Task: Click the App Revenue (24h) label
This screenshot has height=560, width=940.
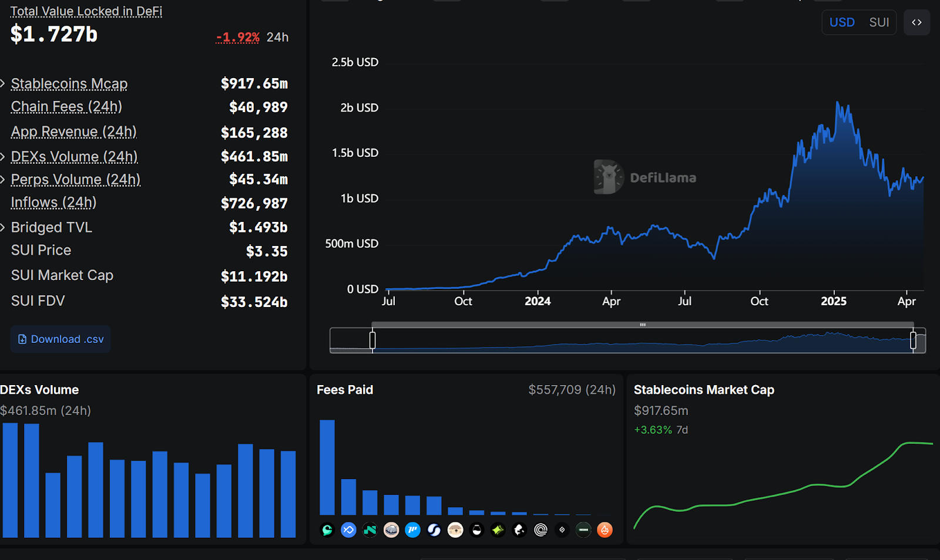Action: 73,131
